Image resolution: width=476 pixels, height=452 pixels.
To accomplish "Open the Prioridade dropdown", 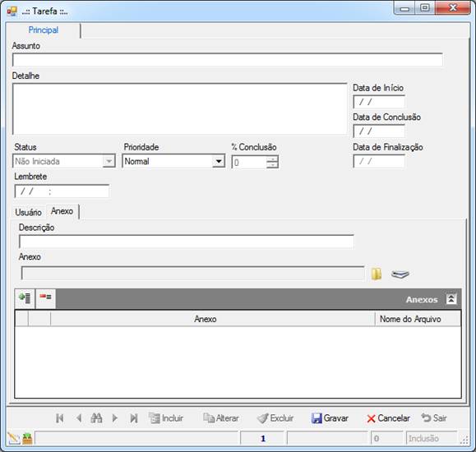I will point(218,161).
